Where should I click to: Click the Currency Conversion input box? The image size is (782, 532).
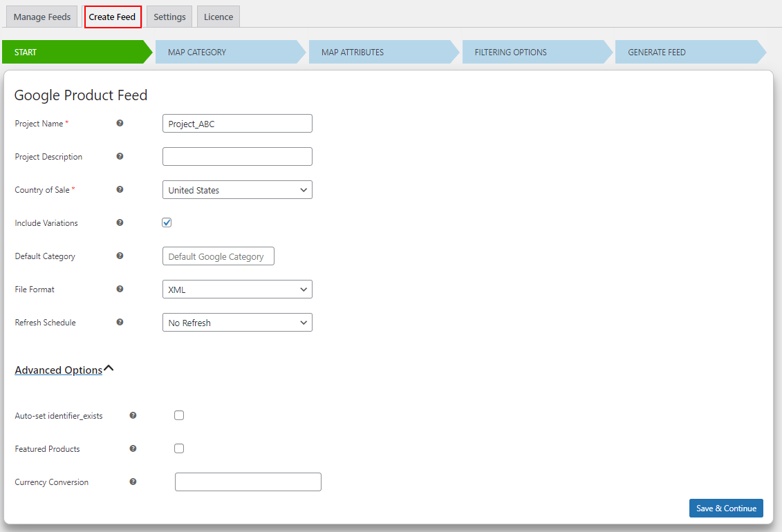(x=248, y=482)
